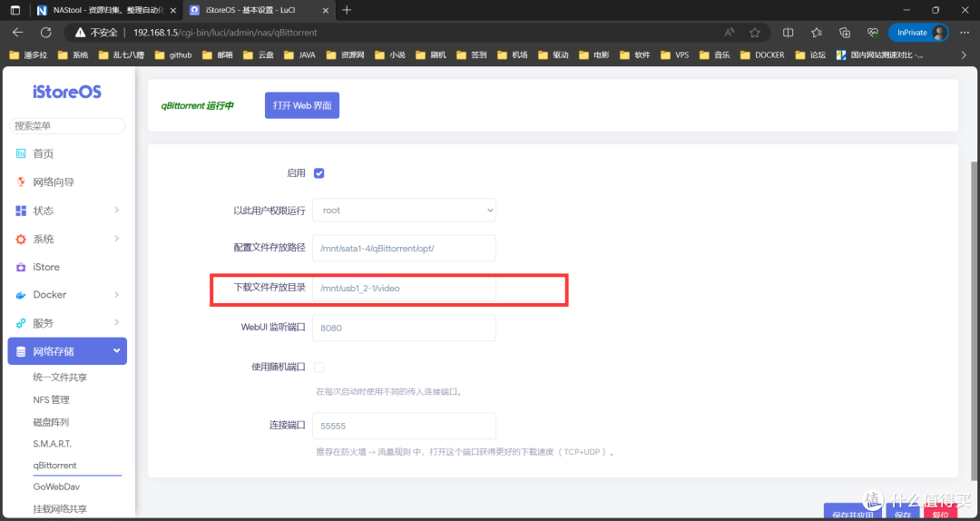Collapse the 网络存储 menu chevron

[x=117, y=351]
